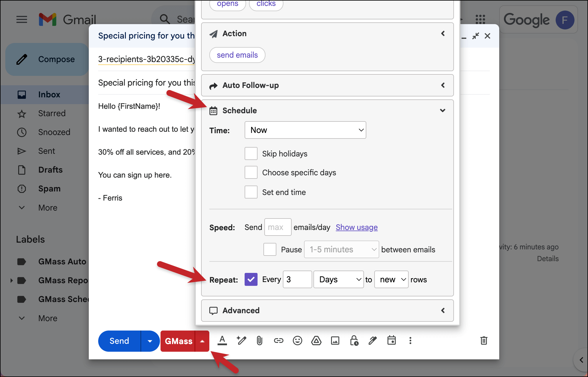Image resolution: width=588 pixels, height=377 pixels.
Task: Discard draft with trash icon
Action: tap(484, 341)
